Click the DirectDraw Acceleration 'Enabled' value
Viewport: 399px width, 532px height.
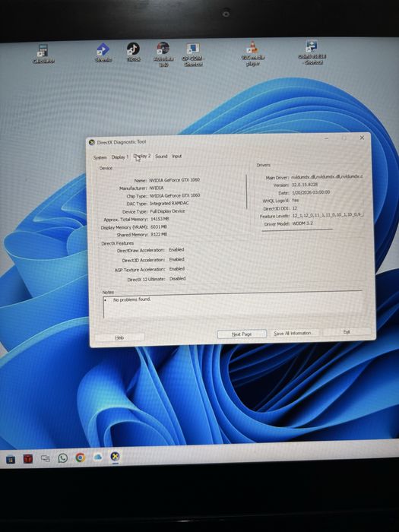(176, 250)
